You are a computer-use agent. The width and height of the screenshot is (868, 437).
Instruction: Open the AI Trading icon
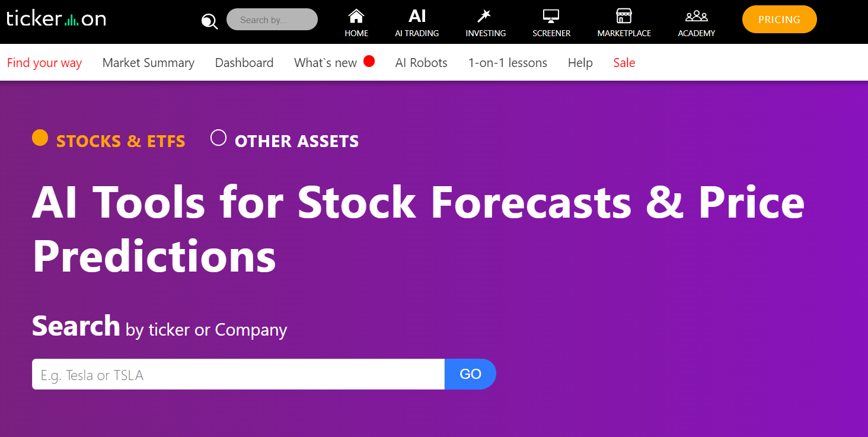click(417, 16)
